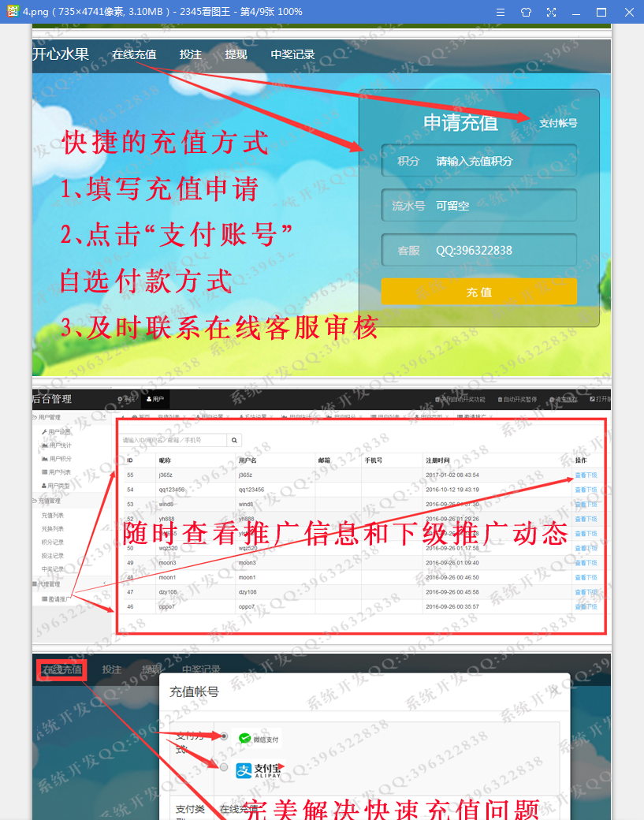Click the yellow 充值 button
This screenshot has width=644, height=820.
[478, 291]
